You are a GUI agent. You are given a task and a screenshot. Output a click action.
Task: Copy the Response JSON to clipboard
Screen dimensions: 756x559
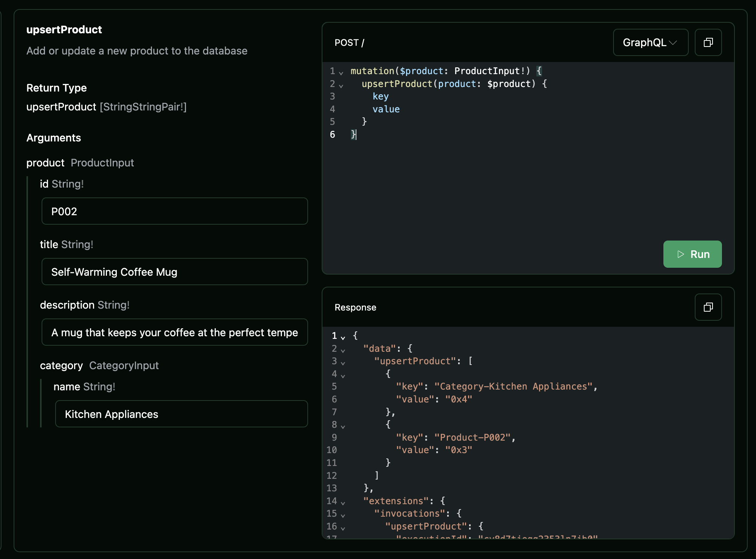click(x=708, y=307)
